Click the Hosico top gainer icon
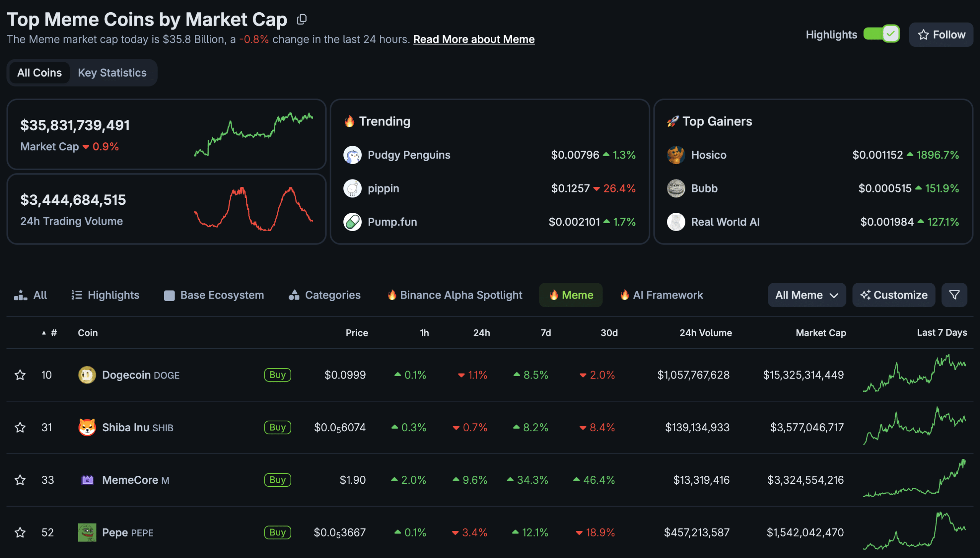This screenshot has height=558, width=980. coord(675,155)
